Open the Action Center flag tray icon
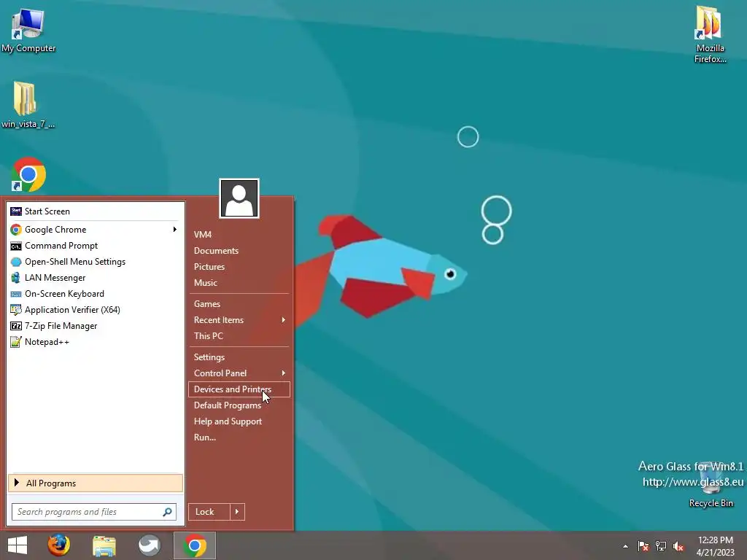747x560 pixels. [643, 546]
